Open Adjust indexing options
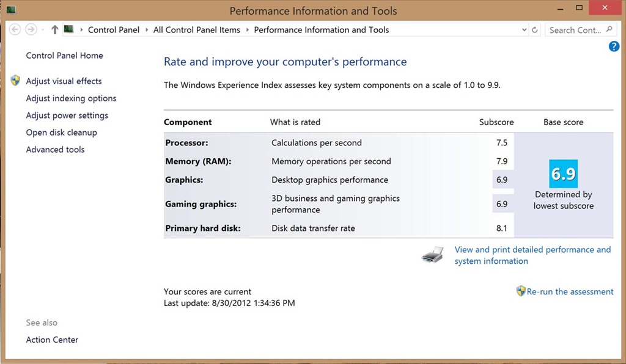Screen dimensions: 626x364 point(71,98)
